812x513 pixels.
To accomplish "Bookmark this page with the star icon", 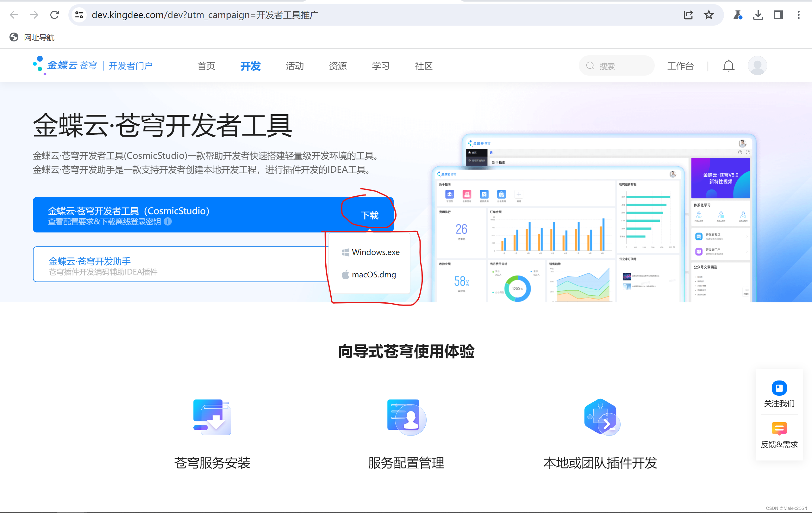I will point(709,15).
